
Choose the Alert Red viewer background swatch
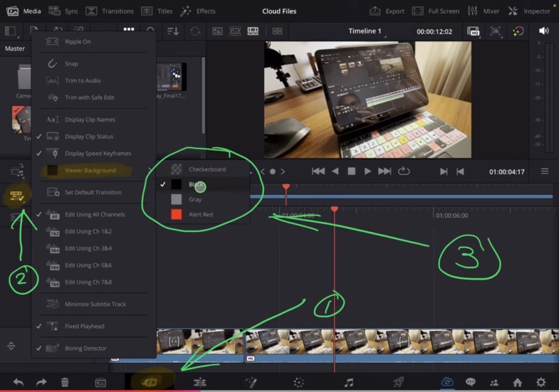[200, 214]
